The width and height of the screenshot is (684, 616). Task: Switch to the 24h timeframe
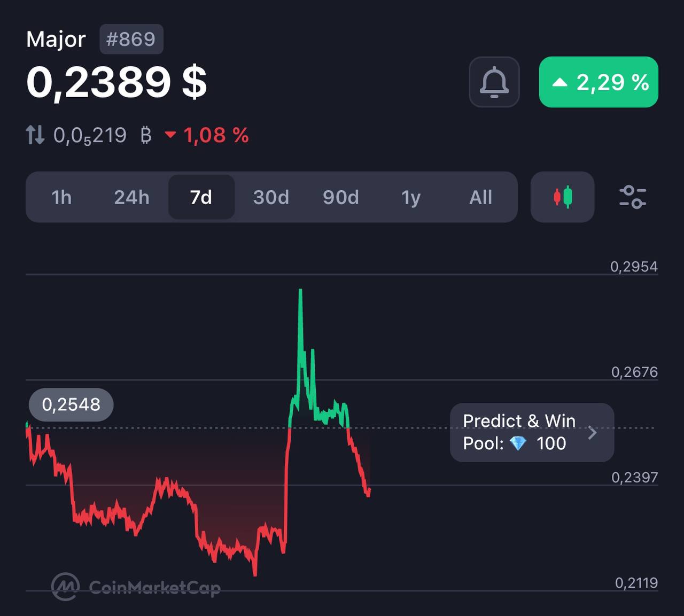click(131, 197)
